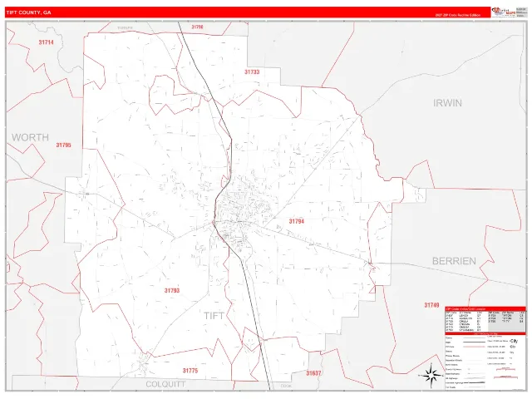
Task: Click the IRWIN county label
Action: tap(447, 103)
